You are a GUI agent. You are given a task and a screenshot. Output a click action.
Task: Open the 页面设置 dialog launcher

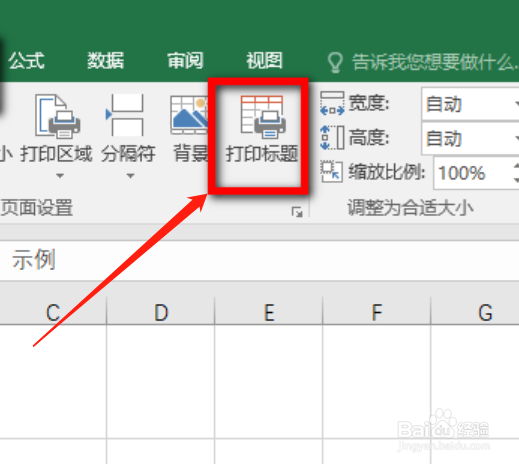[297, 212]
